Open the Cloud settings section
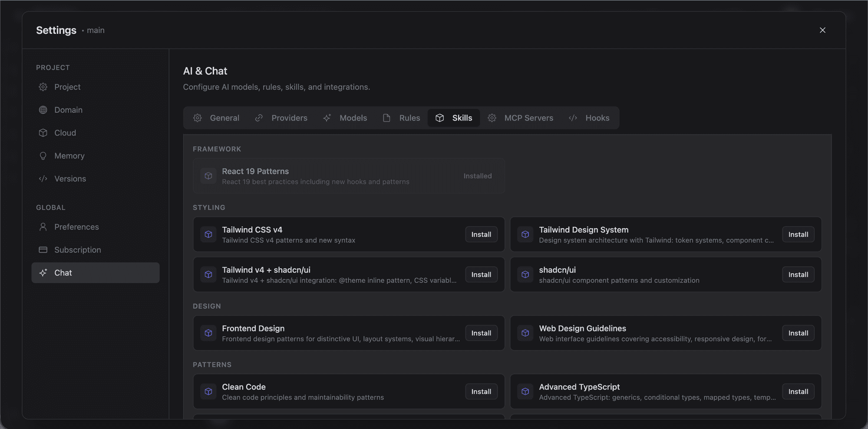The image size is (868, 429). pos(96,133)
